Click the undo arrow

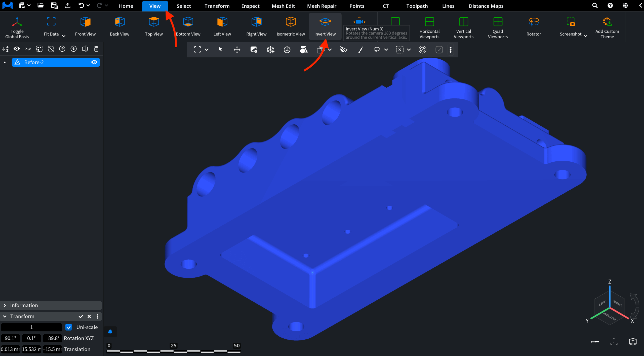81,5
